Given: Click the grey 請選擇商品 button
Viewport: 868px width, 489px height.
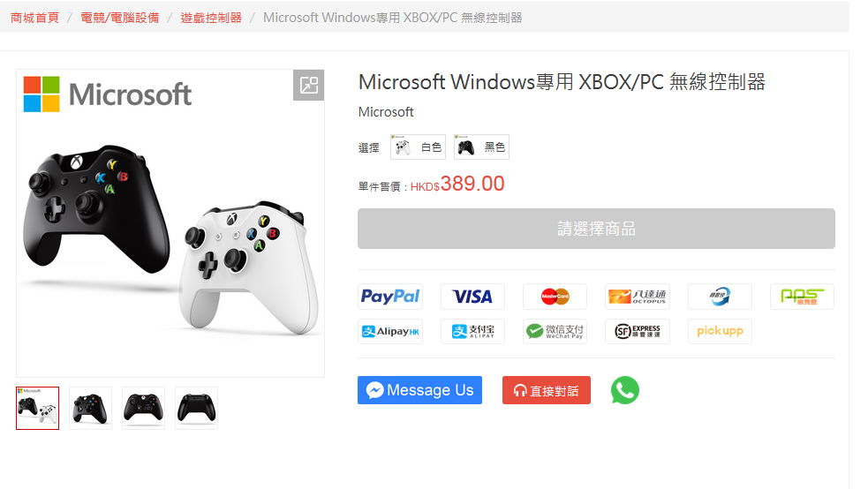Looking at the screenshot, I should (596, 229).
